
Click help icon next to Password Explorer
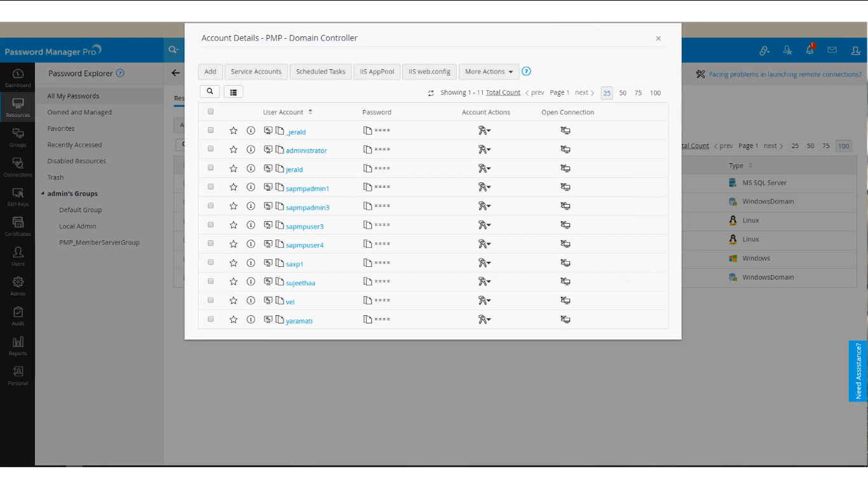[120, 73]
